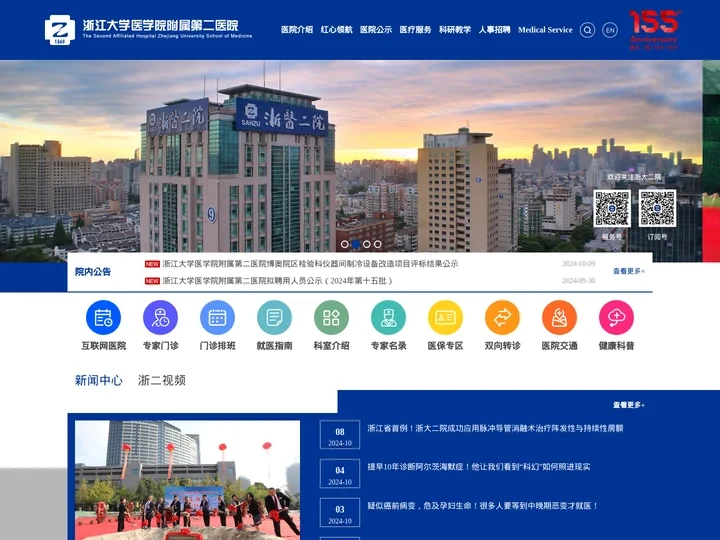The image size is (720, 540).
Task: Open the search magnifier icon
Action: coord(587,30)
